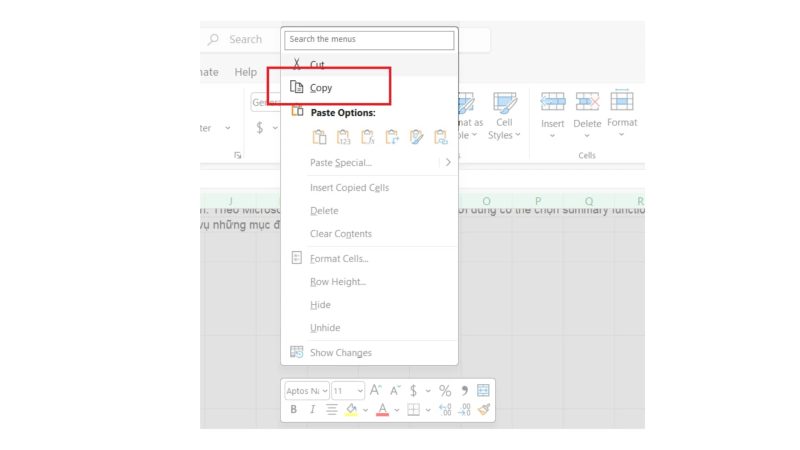Select column header O
This screenshot has width=800, height=450.
(486, 201)
